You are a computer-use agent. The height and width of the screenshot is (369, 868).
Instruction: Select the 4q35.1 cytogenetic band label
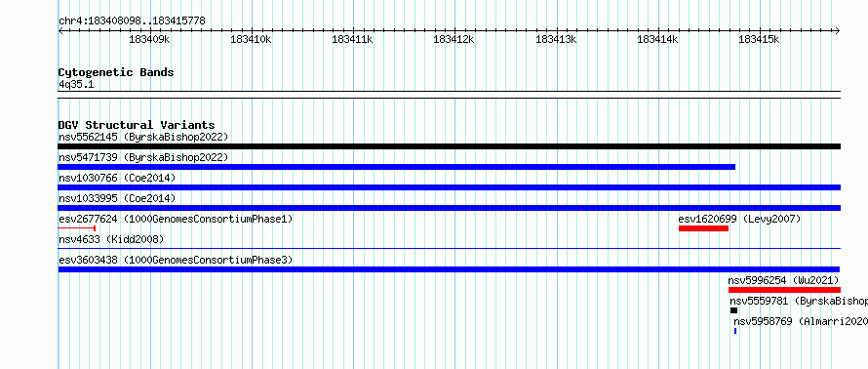(x=76, y=84)
